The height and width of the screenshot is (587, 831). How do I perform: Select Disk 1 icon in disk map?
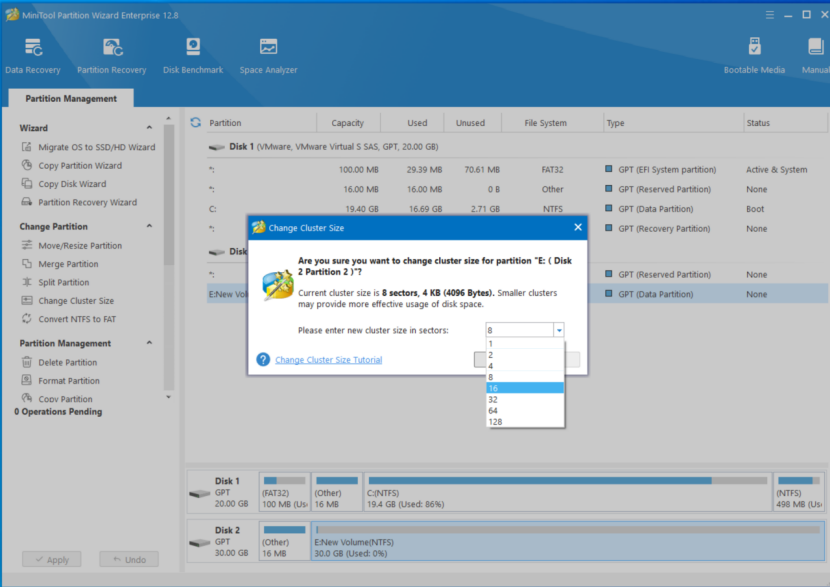(200, 493)
